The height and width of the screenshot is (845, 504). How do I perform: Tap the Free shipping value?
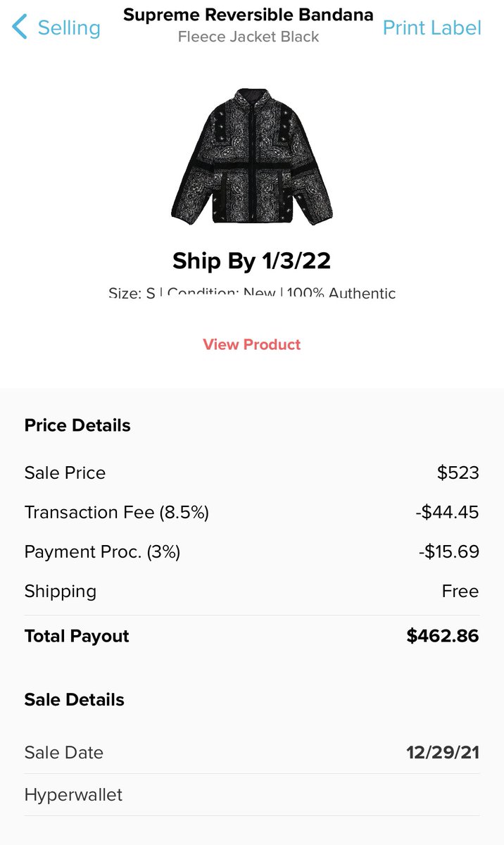[460, 591]
